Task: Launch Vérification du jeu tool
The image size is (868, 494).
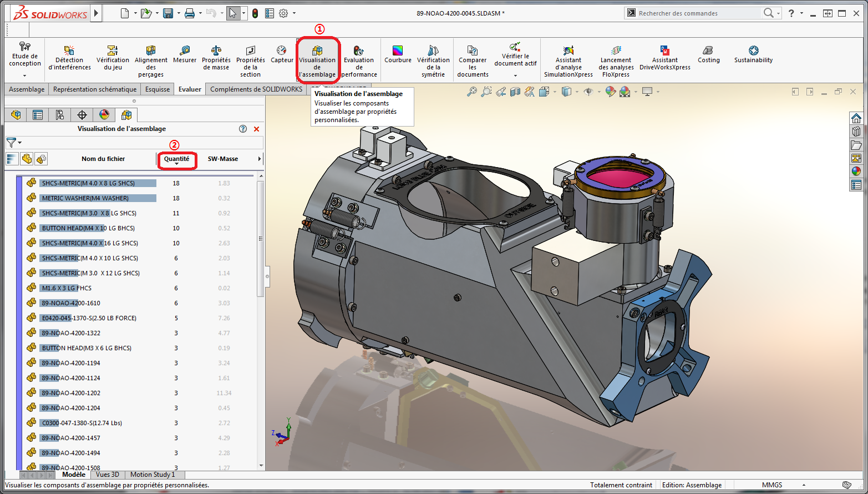Action: point(113,58)
